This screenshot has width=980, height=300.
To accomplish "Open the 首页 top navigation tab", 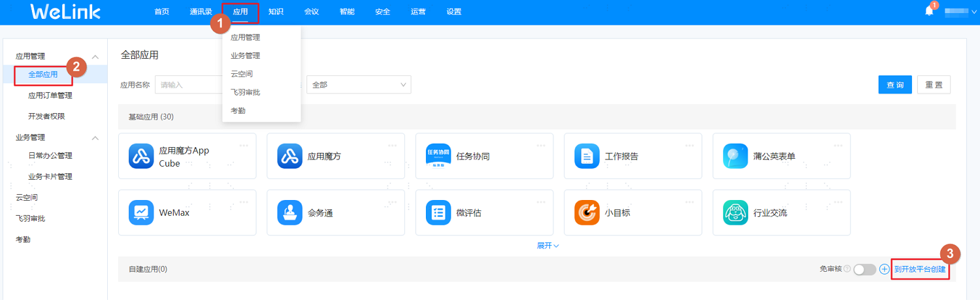I will pyautogui.click(x=162, y=12).
